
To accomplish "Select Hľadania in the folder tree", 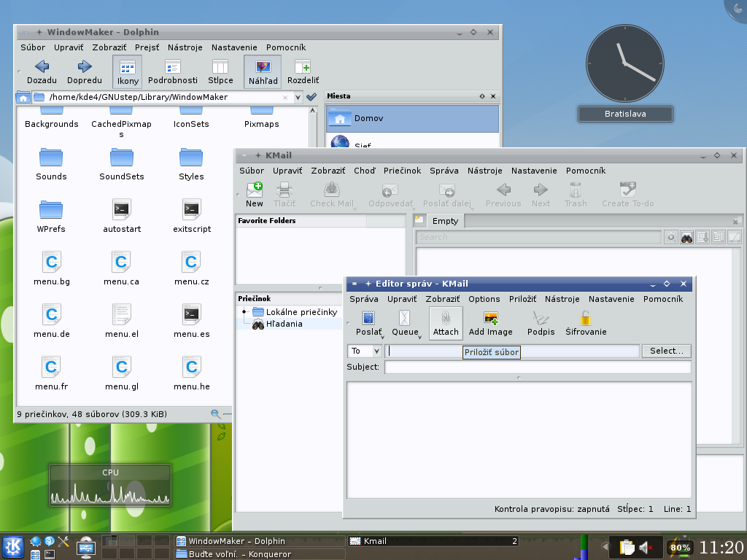I will 284,324.
